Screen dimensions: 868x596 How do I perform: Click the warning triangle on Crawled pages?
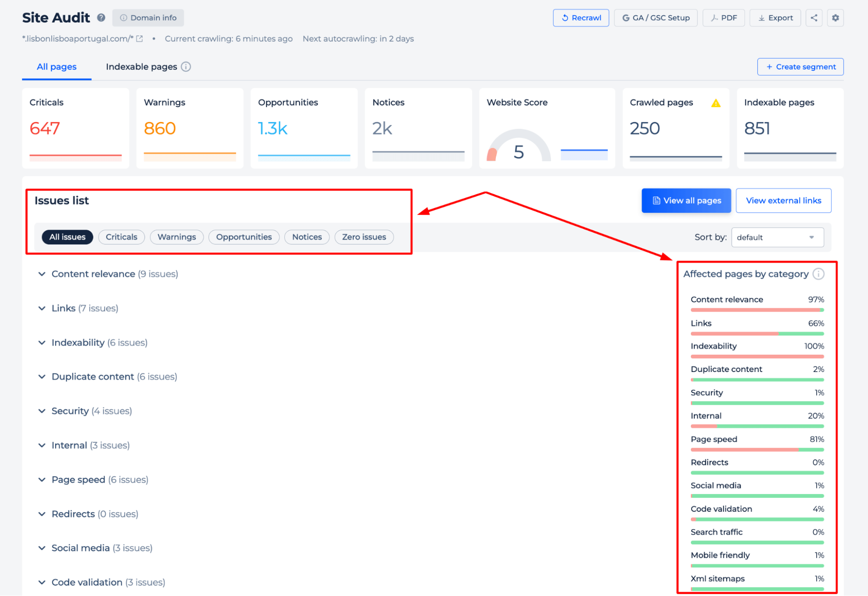pyautogui.click(x=716, y=103)
